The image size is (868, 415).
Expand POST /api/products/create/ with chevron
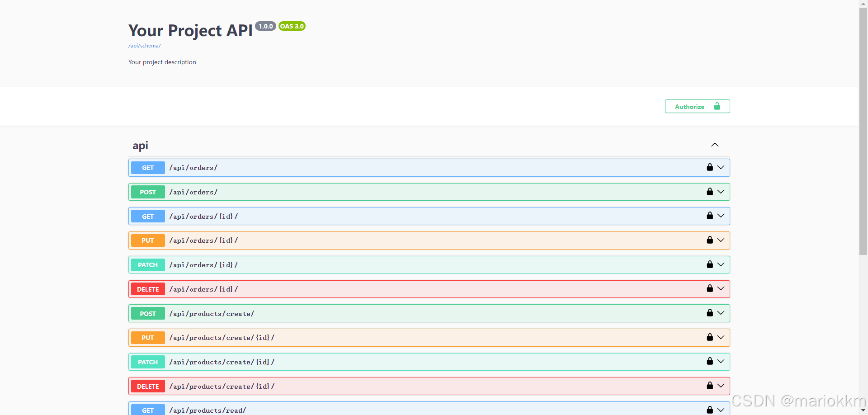pyautogui.click(x=721, y=313)
